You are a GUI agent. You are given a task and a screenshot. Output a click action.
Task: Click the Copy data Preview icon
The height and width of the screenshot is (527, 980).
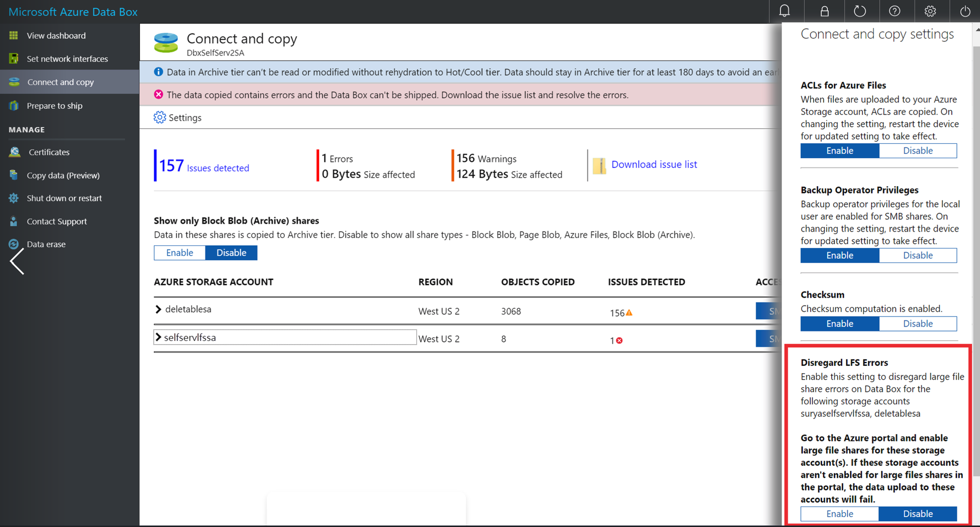coord(15,175)
